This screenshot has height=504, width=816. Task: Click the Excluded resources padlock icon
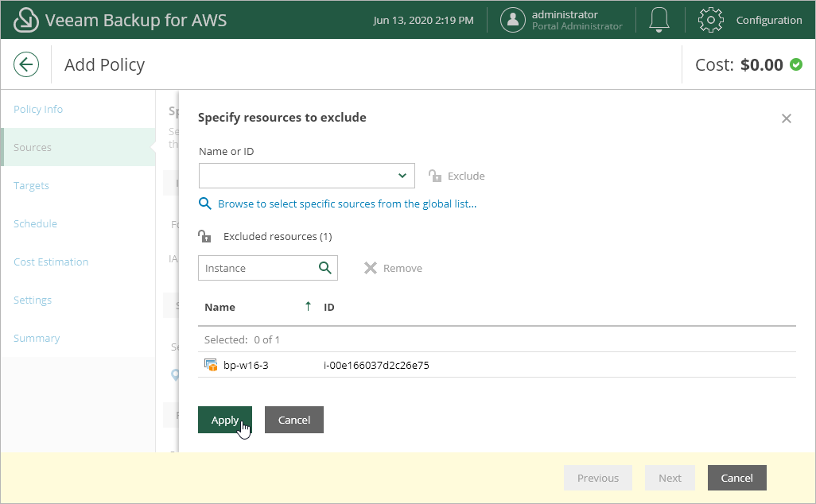pos(204,236)
